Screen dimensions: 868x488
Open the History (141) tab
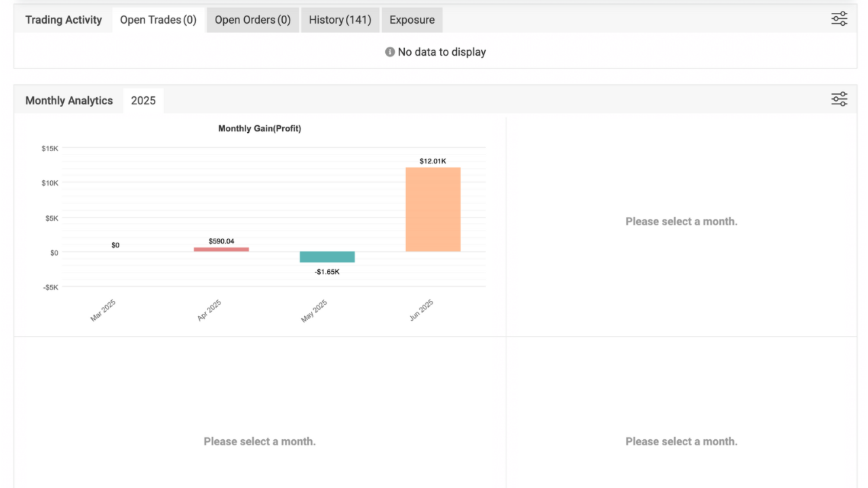(x=340, y=20)
